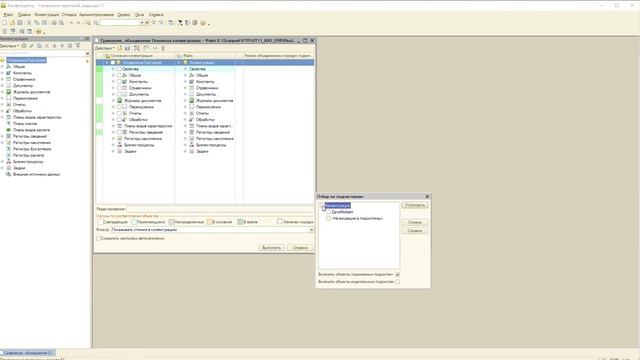The height and width of the screenshot is (360, 640).
Task: Open the Отладка menu
Action: 69,15
